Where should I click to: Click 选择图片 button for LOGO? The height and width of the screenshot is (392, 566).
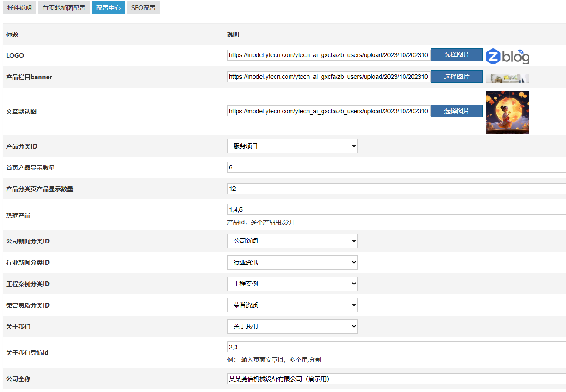pyautogui.click(x=456, y=55)
